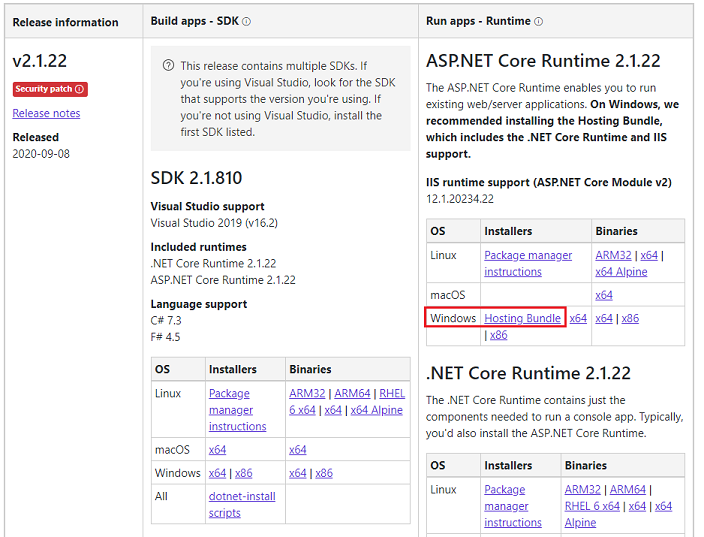
Task: Open the dotnet-install scripts link
Action: (242, 504)
